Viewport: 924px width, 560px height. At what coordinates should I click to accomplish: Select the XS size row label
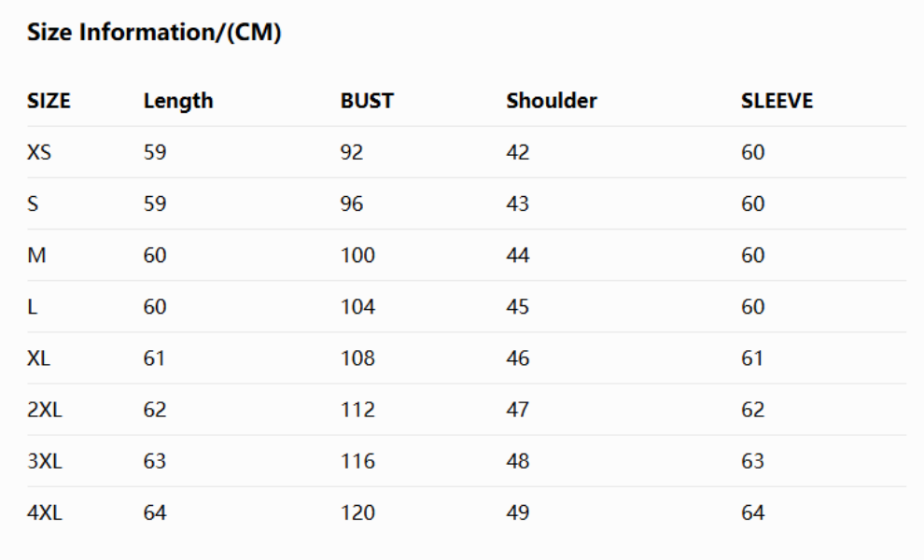pos(39,152)
